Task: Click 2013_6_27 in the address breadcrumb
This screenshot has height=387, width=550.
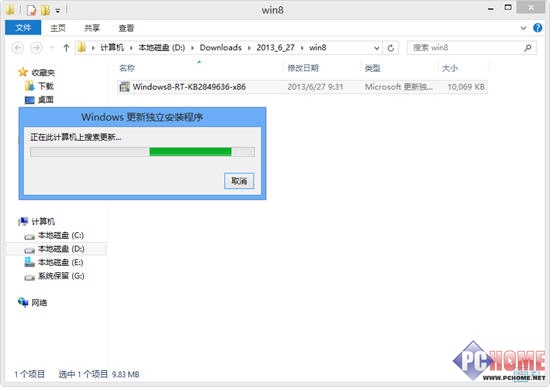Action: [275, 47]
